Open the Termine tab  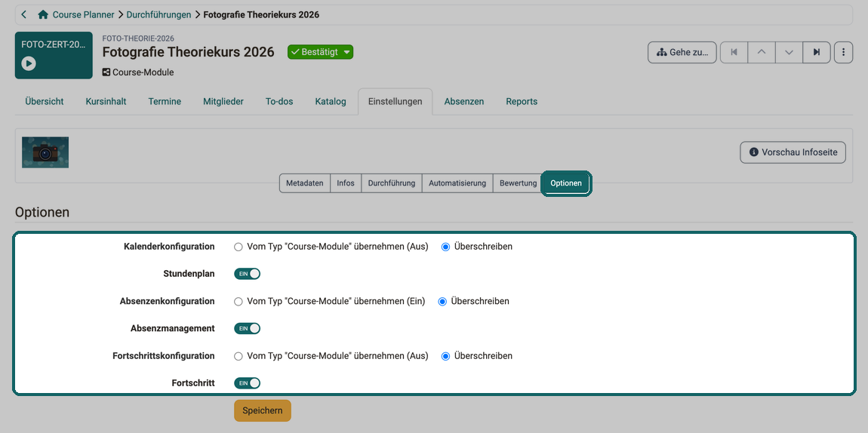[165, 102]
